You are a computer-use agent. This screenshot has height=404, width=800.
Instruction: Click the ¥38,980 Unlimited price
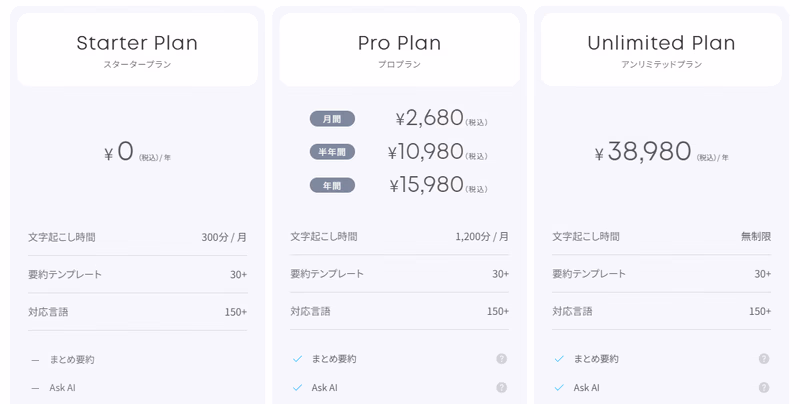[643, 151]
